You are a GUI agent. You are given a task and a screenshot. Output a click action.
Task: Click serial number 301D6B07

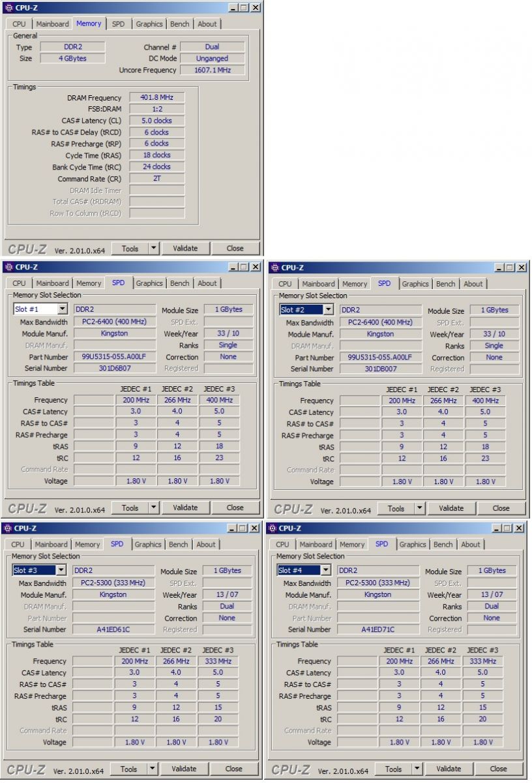click(x=115, y=368)
